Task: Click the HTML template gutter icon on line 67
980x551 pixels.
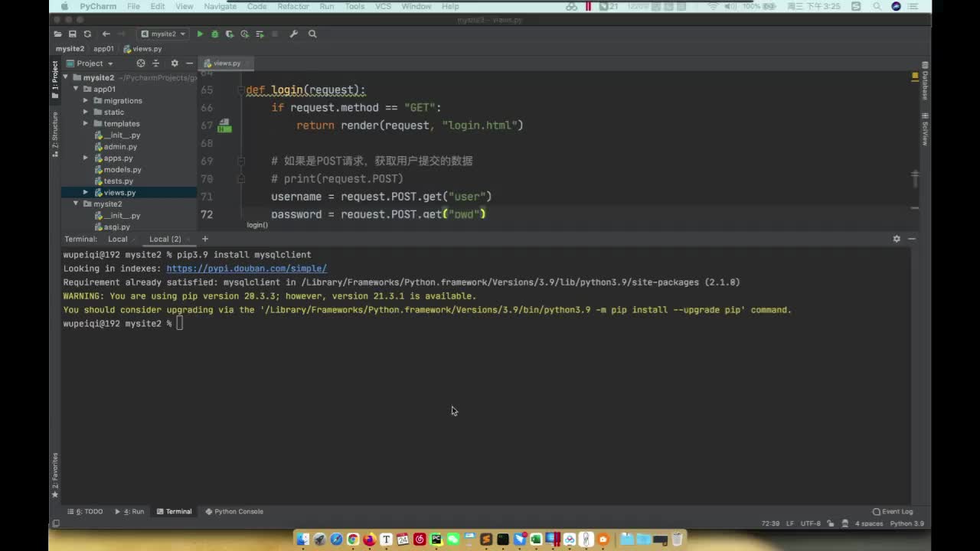Action: pyautogui.click(x=224, y=126)
